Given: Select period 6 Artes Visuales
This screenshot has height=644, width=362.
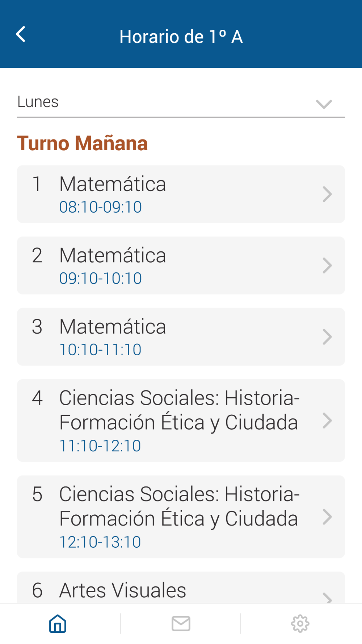Looking at the screenshot, I should click(181, 587).
